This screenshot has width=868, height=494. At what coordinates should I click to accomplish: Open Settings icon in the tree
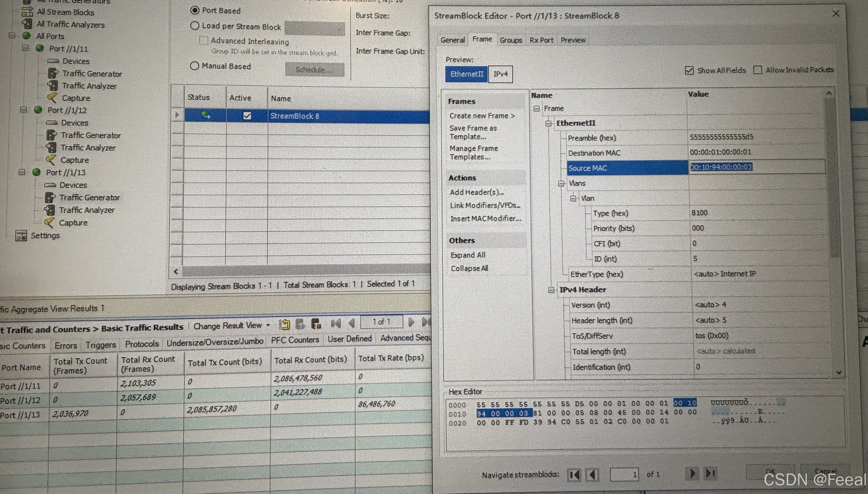21,235
